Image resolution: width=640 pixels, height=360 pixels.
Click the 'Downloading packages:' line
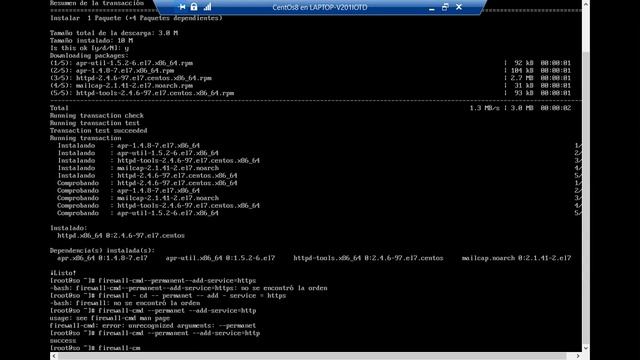pyautogui.click(x=89, y=56)
